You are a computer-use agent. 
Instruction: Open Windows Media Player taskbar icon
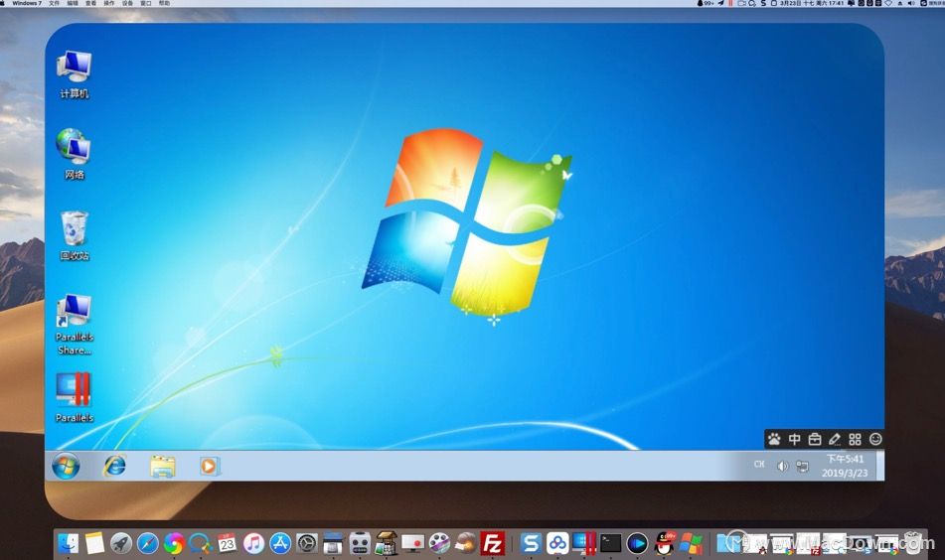(x=209, y=466)
